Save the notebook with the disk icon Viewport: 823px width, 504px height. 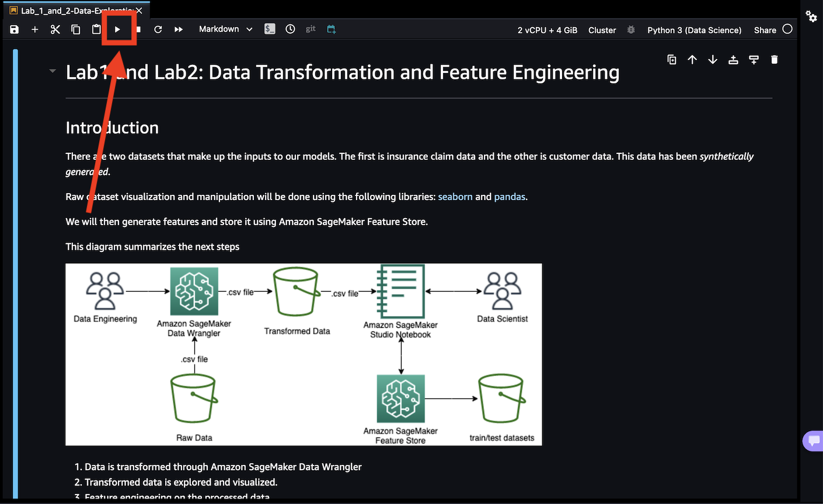(15, 29)
